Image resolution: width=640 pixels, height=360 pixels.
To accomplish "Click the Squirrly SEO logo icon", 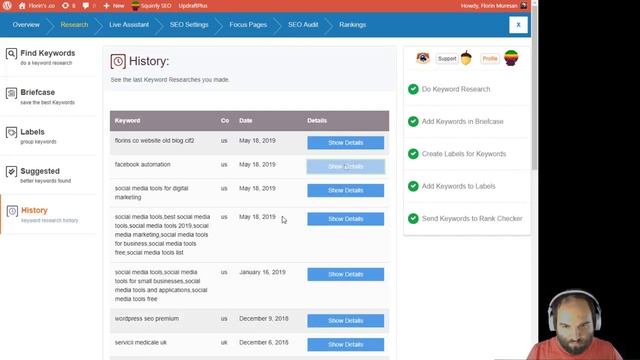I will click(x=136, y=6).
